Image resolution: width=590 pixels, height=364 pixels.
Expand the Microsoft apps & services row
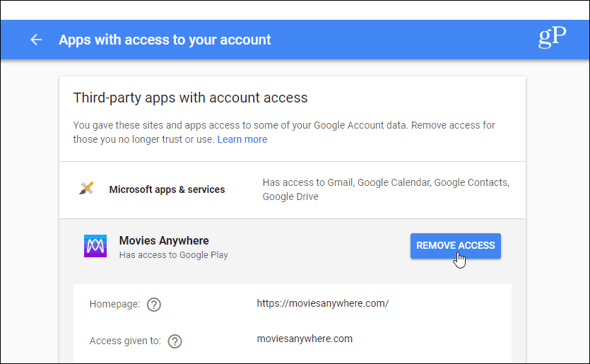pos(293,190)
